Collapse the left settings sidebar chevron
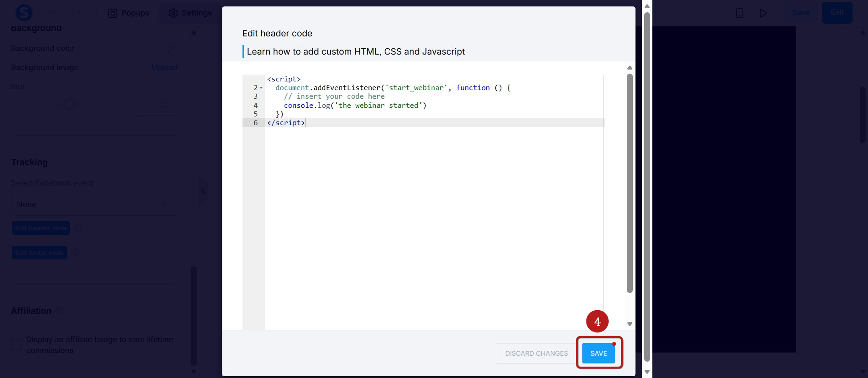The image size is (868, 378). coord(203,191)
